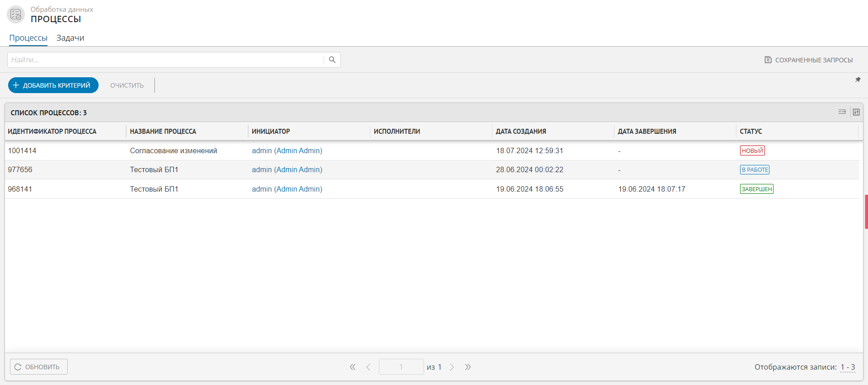Click the creation date 18.07.2024 12:59:31

coord(530,150)
